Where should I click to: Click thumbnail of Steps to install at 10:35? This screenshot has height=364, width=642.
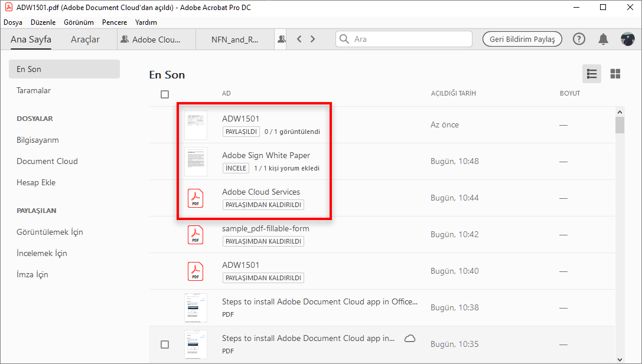point(195,345)
